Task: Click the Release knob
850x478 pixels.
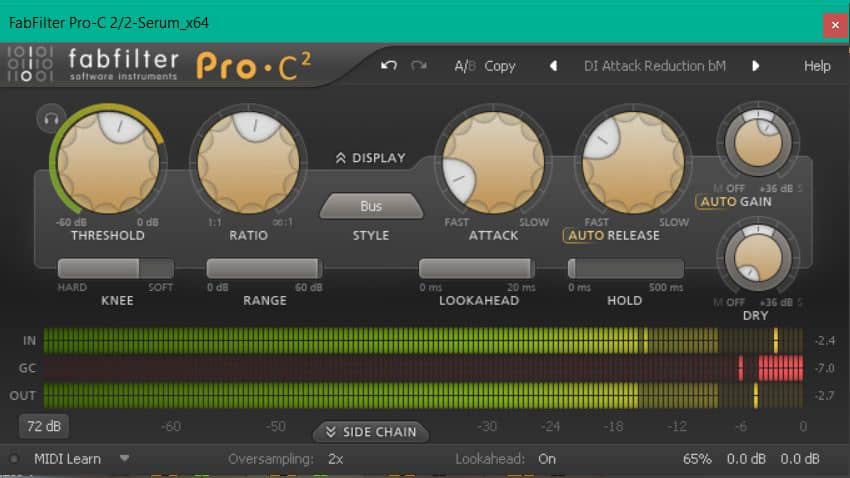Action: coord(633,163)
